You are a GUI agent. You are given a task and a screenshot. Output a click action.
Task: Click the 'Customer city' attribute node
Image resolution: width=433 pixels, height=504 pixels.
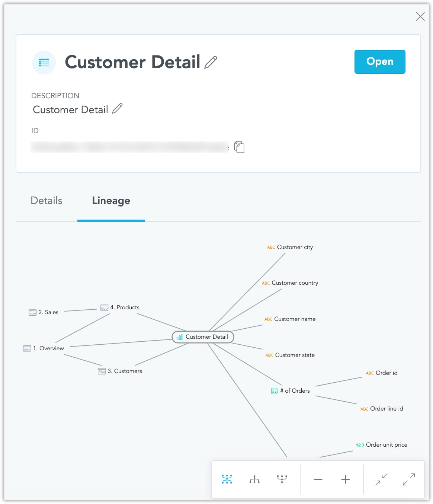coord(291,247)
